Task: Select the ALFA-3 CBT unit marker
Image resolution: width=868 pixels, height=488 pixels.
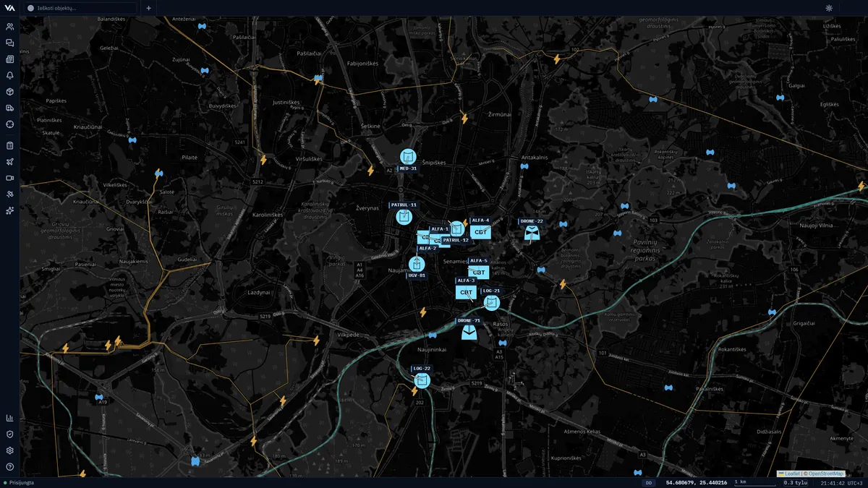Action: 466,292
